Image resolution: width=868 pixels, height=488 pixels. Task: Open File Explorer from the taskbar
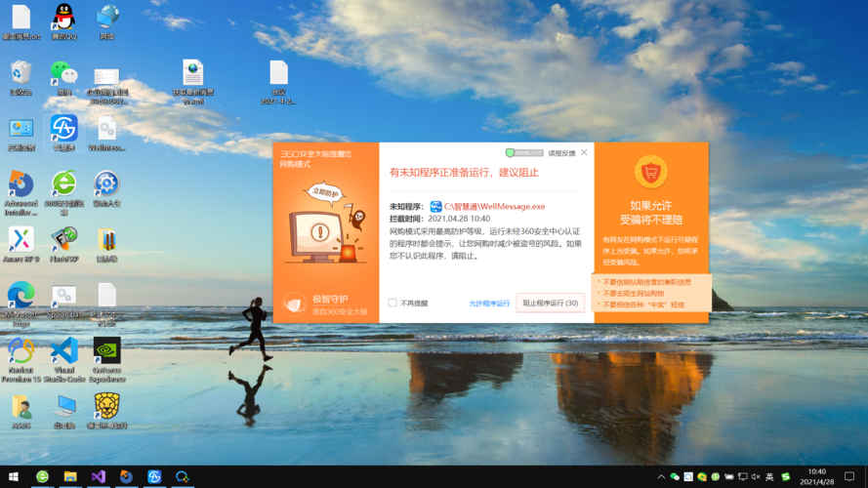[x=70, y=476]
